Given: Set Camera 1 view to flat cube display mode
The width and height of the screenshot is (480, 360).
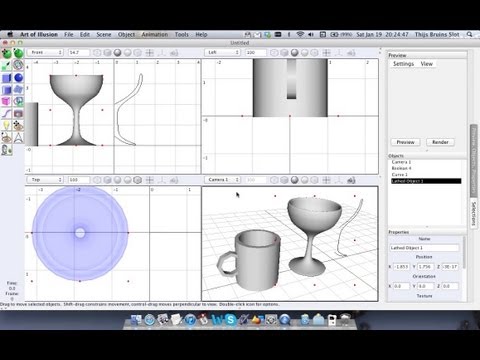Looking at the screenshot, I should coord(284,180).
